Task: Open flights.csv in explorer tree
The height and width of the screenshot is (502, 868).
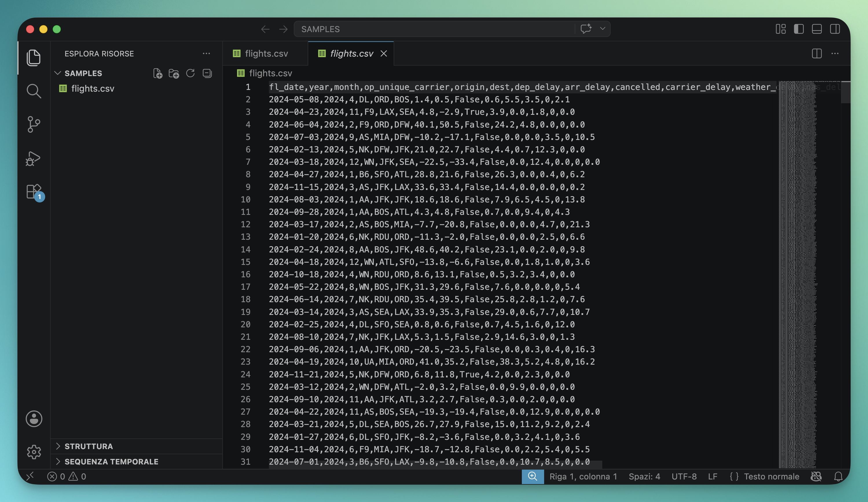Action: tap(136, 88)
